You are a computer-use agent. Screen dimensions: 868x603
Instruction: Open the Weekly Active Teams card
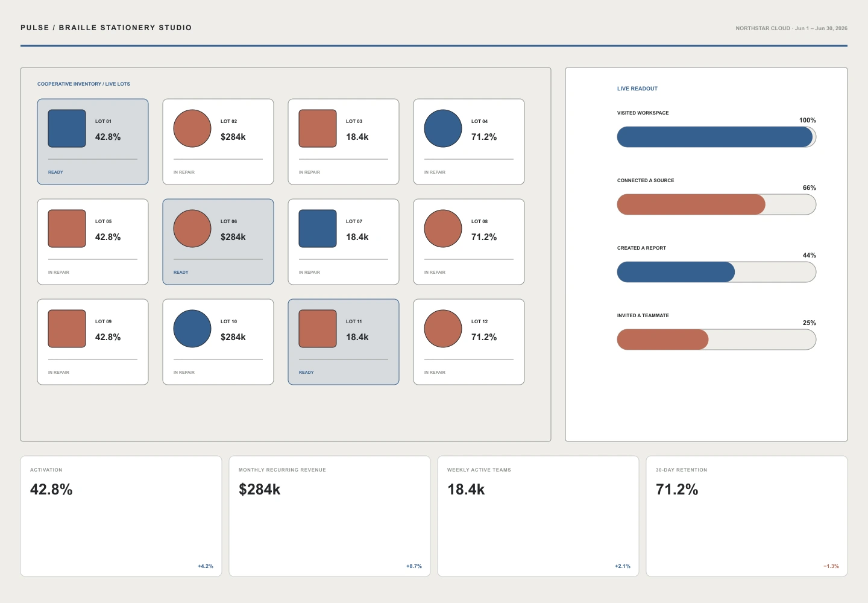click(538, 516)
